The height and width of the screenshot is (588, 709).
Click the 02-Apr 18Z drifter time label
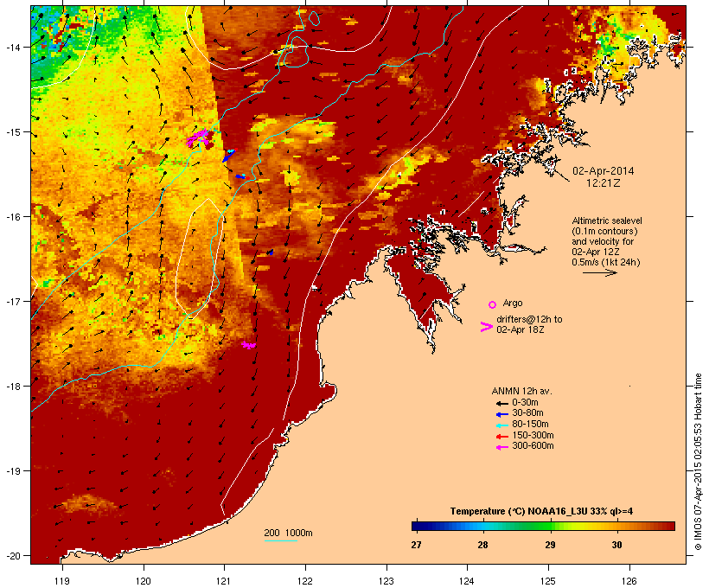521,329
